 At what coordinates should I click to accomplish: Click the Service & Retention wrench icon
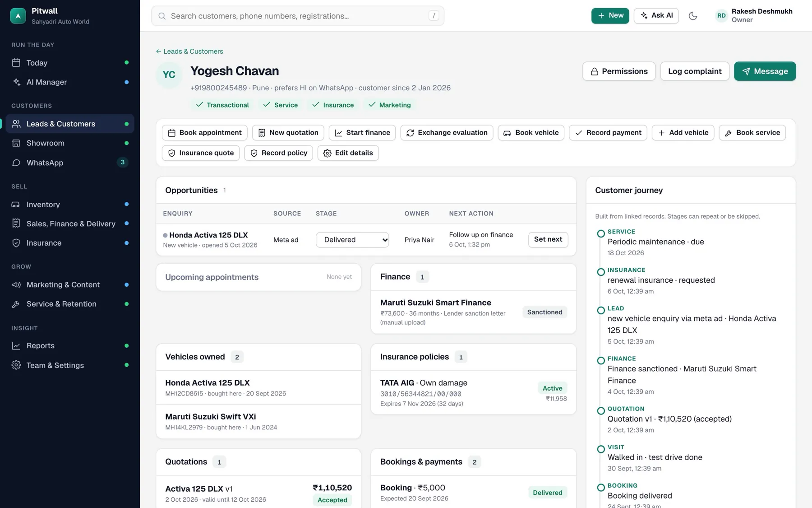tap(16, 304)
